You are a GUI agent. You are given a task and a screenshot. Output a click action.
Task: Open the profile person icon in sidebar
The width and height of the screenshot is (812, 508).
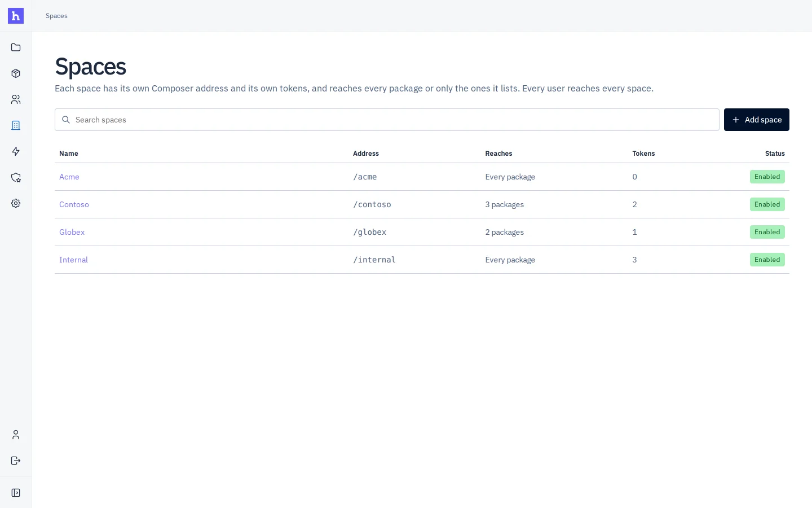(x=16, y=435)
